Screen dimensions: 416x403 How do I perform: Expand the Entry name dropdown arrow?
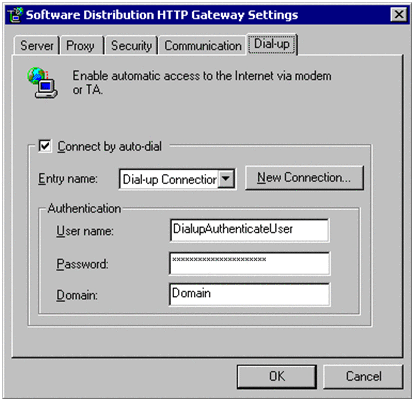point(226,179)
